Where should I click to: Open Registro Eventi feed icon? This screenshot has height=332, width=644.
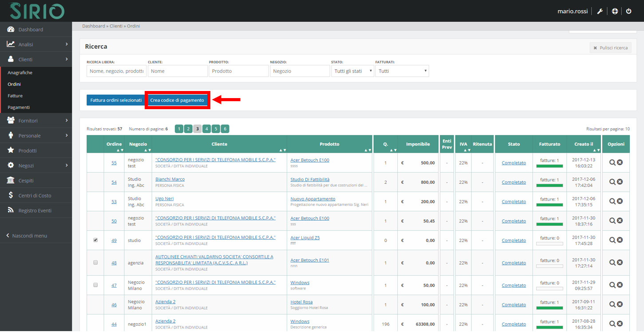click(x=11, y=210)
